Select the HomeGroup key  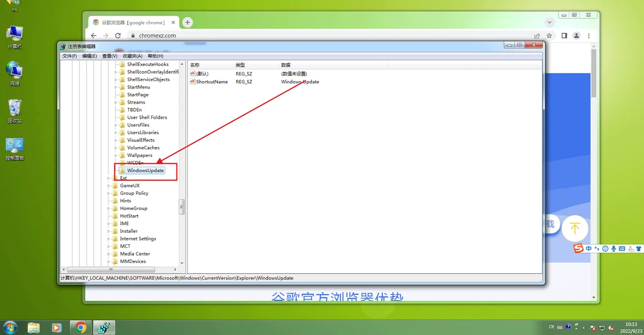(134, 208)
